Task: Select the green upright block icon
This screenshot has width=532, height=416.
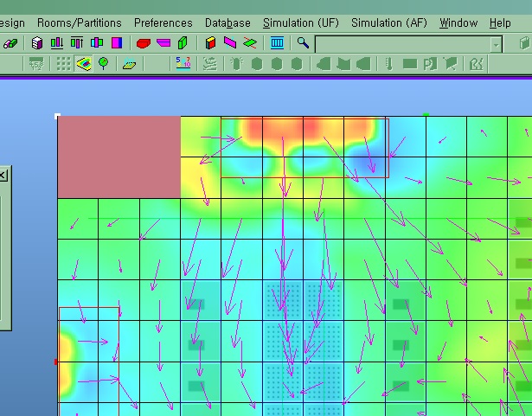Action: tap(183, 43)
